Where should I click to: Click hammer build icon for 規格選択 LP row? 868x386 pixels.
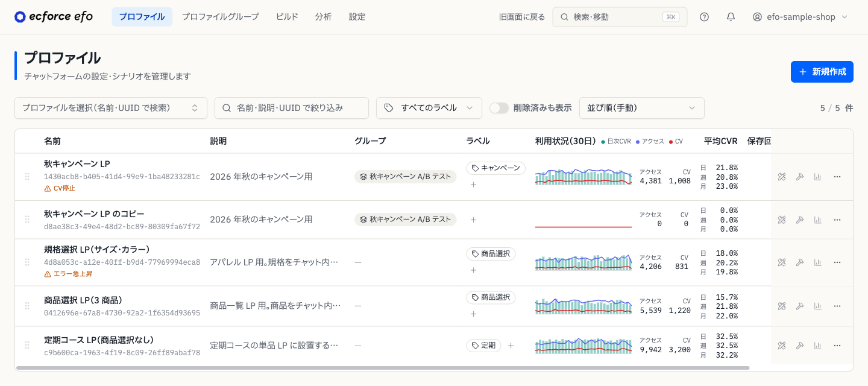(800, 262)
